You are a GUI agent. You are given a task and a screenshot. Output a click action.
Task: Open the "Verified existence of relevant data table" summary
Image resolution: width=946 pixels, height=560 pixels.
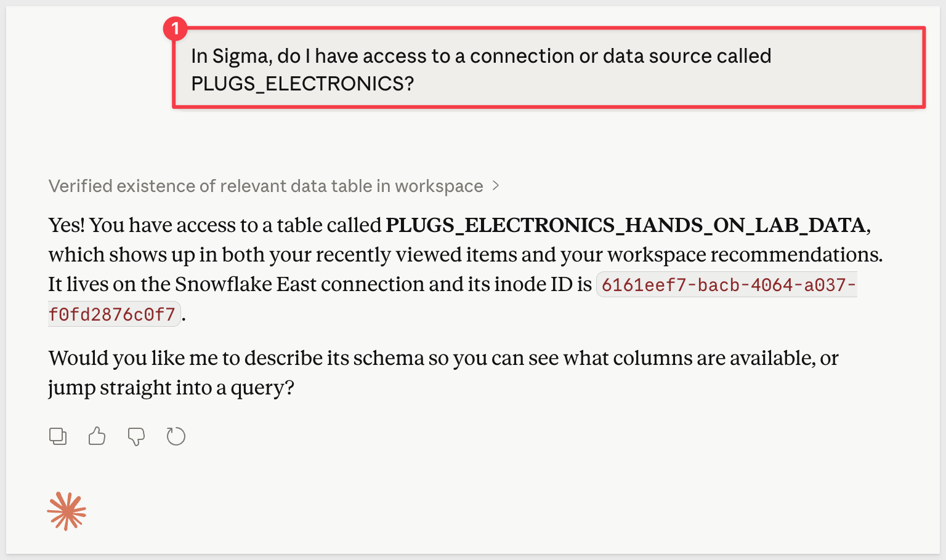265,186
